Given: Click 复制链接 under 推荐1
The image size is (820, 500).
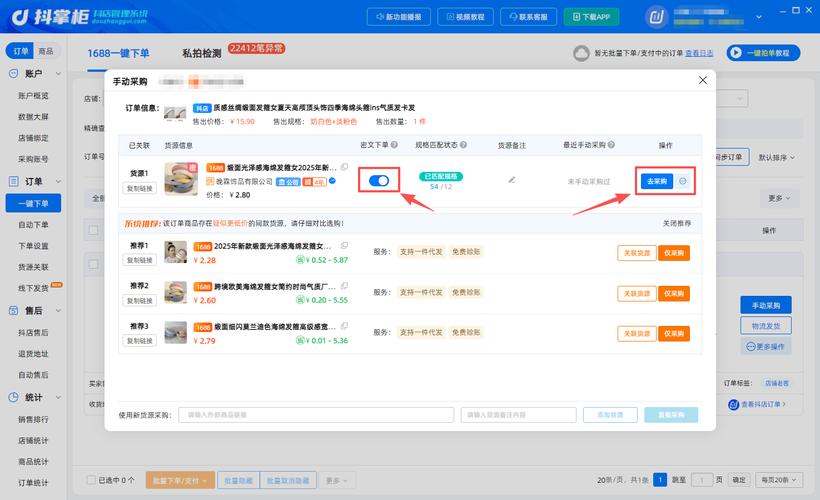Looking at the screenshot, I should (x=139, y=260).
